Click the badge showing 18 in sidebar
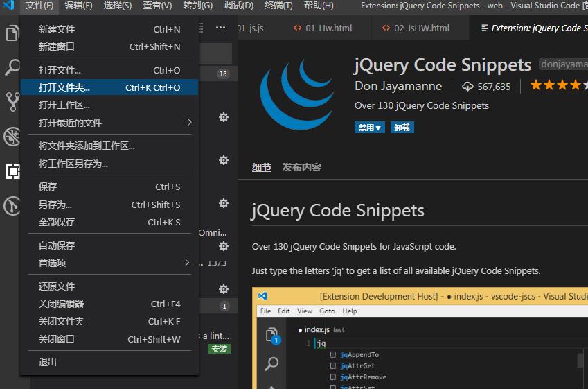The height and width of the screenshot is (389, 588). point(223,74)
